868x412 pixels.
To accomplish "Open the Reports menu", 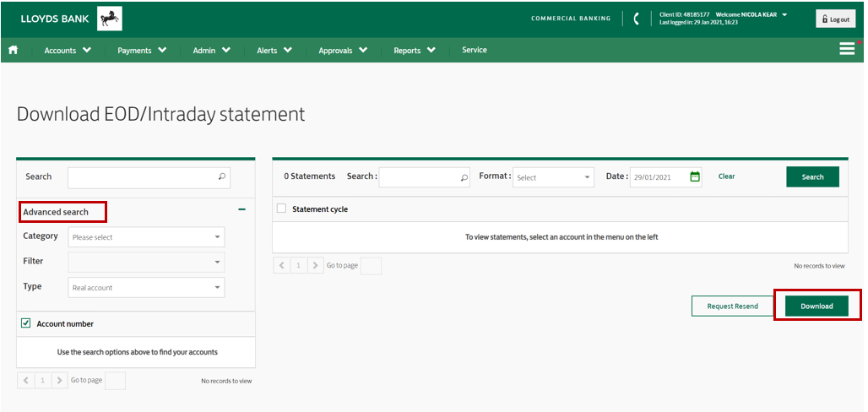I will 414,50.
